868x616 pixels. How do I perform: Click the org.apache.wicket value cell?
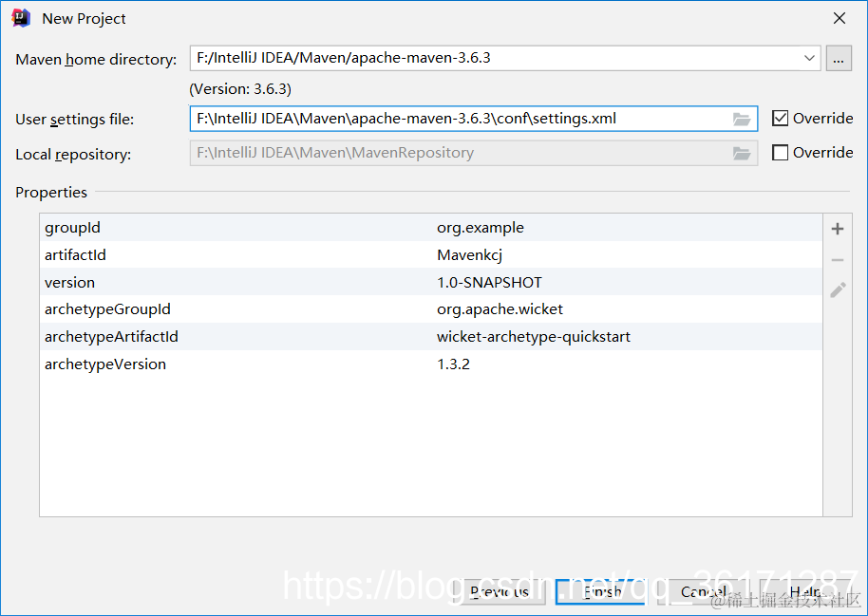pyautogui.click(x=500, y=309)
